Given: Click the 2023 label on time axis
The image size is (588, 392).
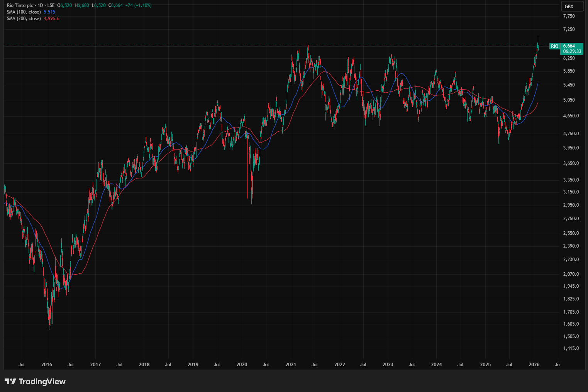Looking at the screenshot, I should click(x=388, y=365).
